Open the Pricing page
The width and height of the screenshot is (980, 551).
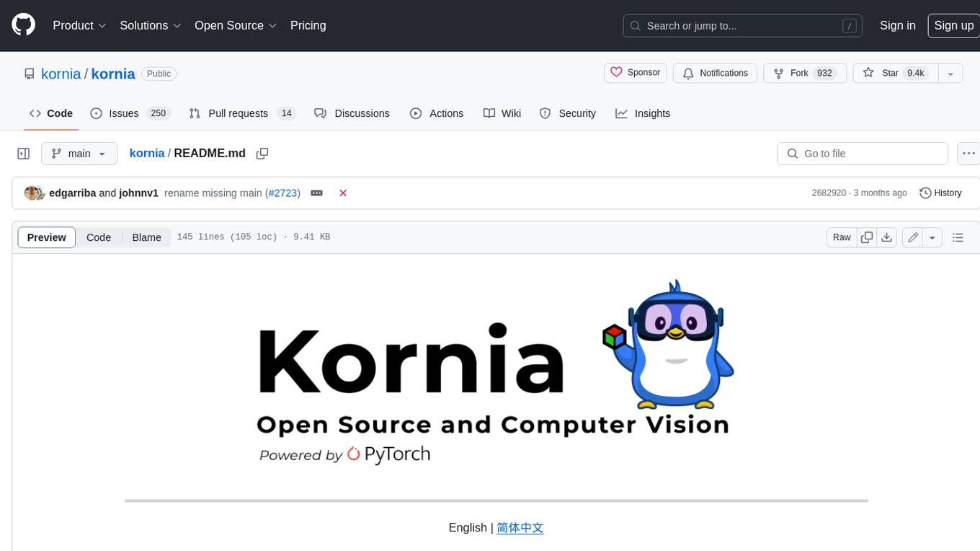(308, 25)
